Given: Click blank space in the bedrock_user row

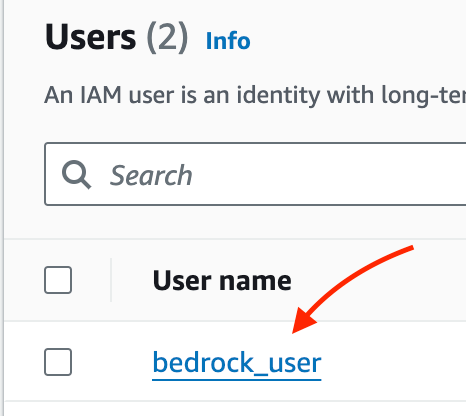Looking at the screenshot, I should [x=393, y=362].
